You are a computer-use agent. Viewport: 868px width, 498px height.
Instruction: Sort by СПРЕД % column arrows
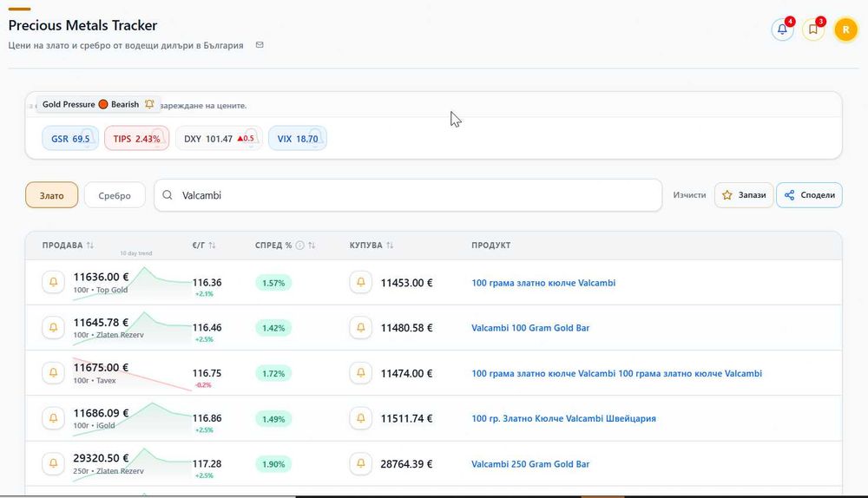point(311,246)
